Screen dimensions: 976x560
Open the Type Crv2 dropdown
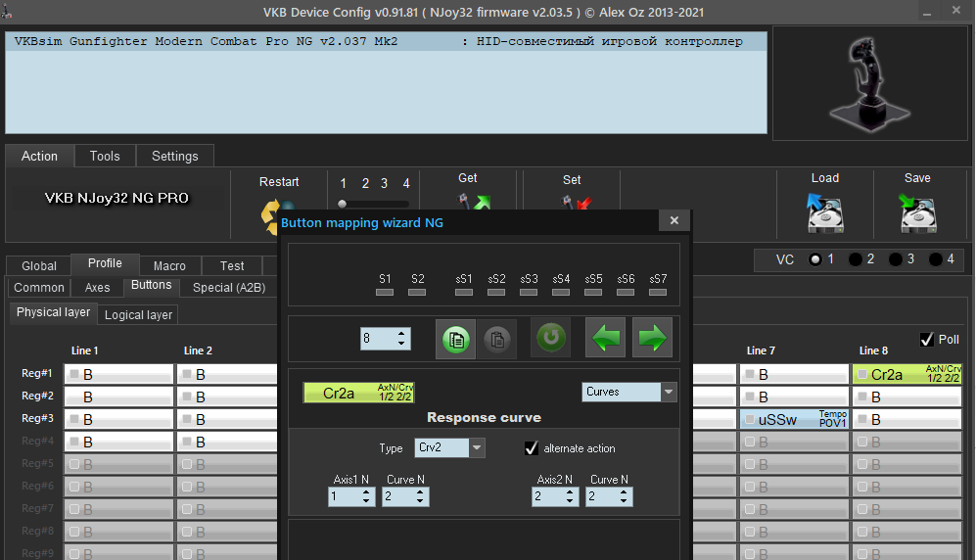(449, 448)
